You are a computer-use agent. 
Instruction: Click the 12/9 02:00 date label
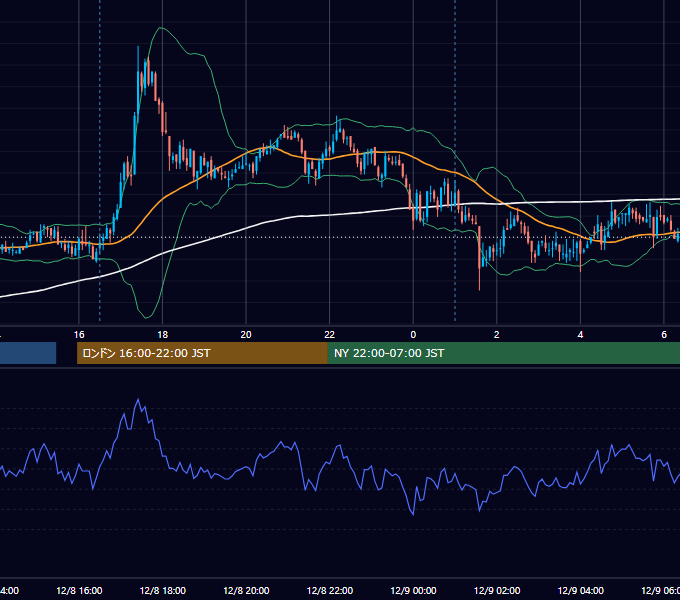coord(497,590)
